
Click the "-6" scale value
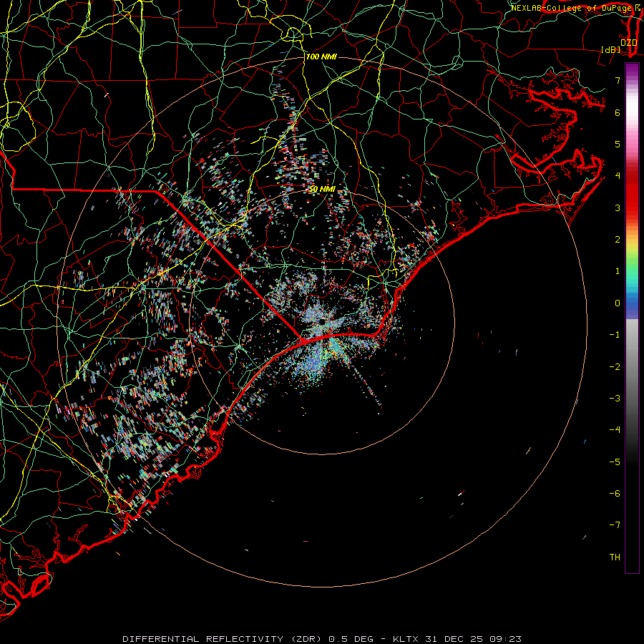615,494
